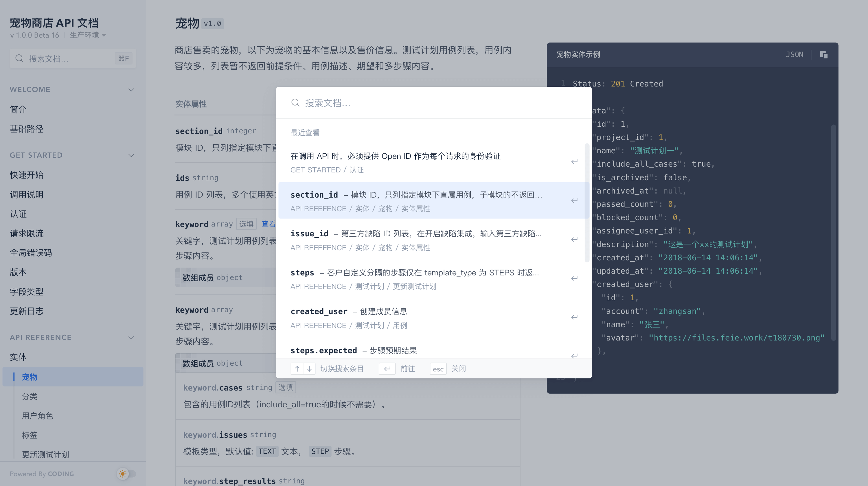Click the CODING link in the sidebar footer
The width and height of the screenshot is (868, 486).
pyautogui.click(x=61, y=474)
